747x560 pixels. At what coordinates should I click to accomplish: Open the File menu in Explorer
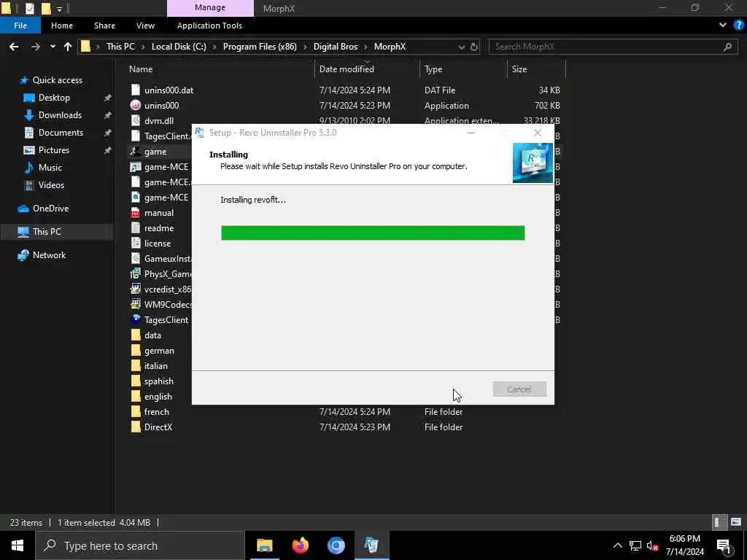click(x=20, y=26)
